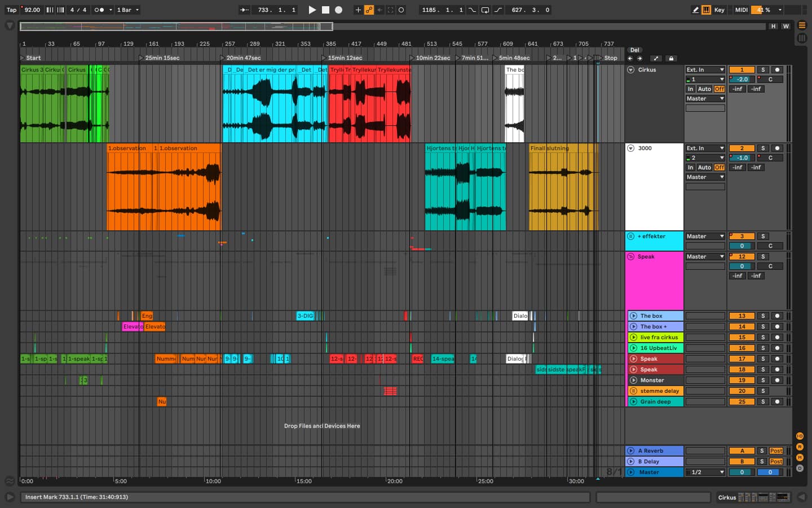Show Detail View with bottom-right triangle
Image resolution: width=812 pixels, height=508 pixels.
[x=801, y=497]
